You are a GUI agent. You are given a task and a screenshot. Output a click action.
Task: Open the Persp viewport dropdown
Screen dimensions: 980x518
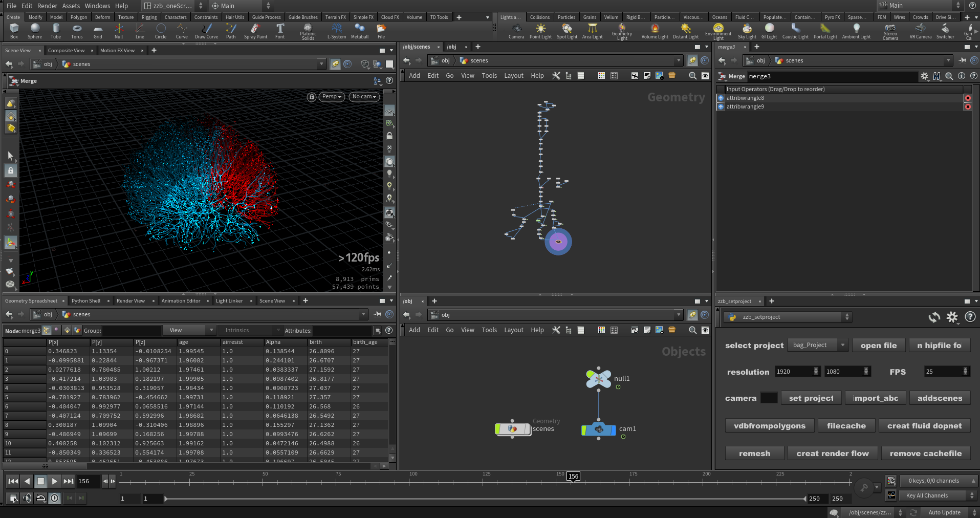[332, 96]
